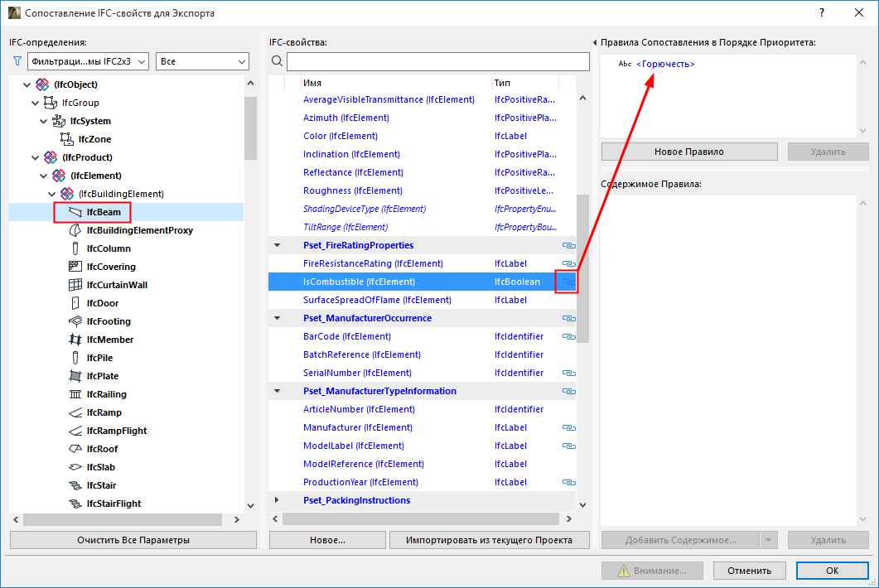Screen dimensions: 879x588
Task: Click the IFC tree horizontal scrollbar
Action: pyautogui.click(x=123, y=519)
